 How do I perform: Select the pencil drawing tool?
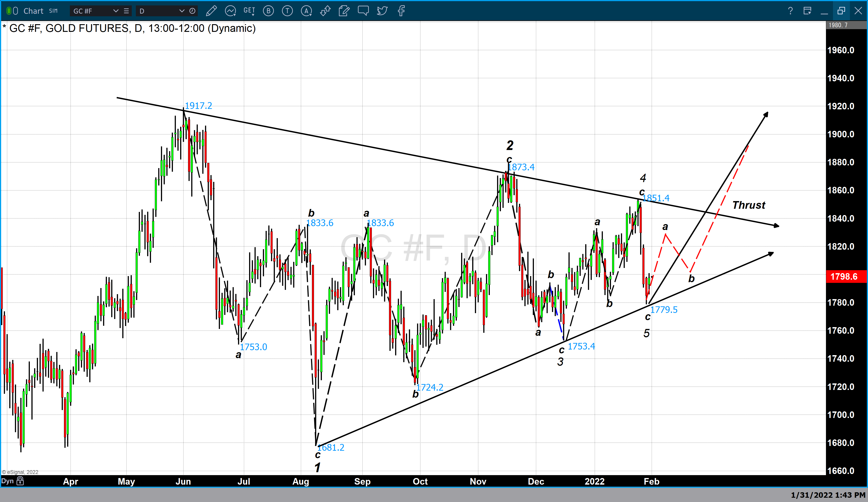tap(211, 11)
